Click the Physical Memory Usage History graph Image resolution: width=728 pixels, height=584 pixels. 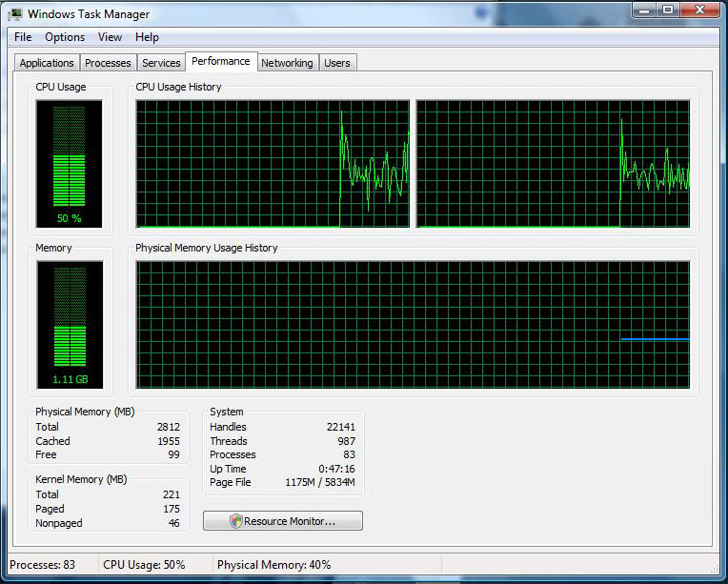coord(413,325)
